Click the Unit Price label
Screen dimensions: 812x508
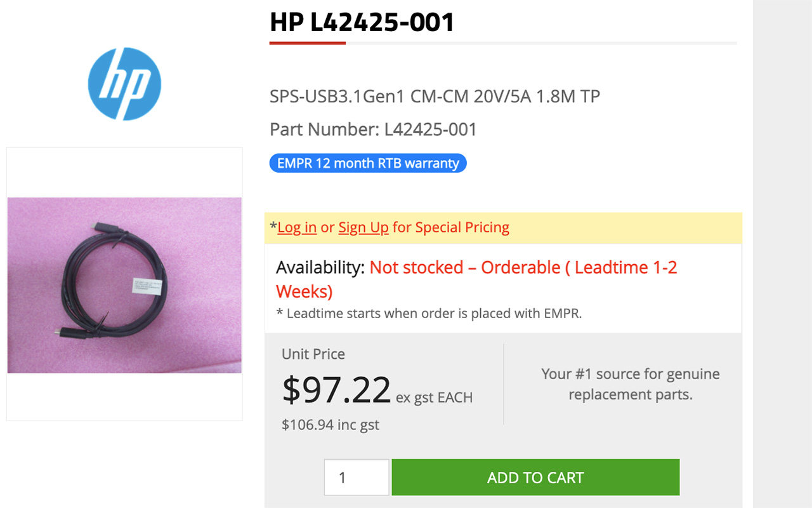(313, 354)
